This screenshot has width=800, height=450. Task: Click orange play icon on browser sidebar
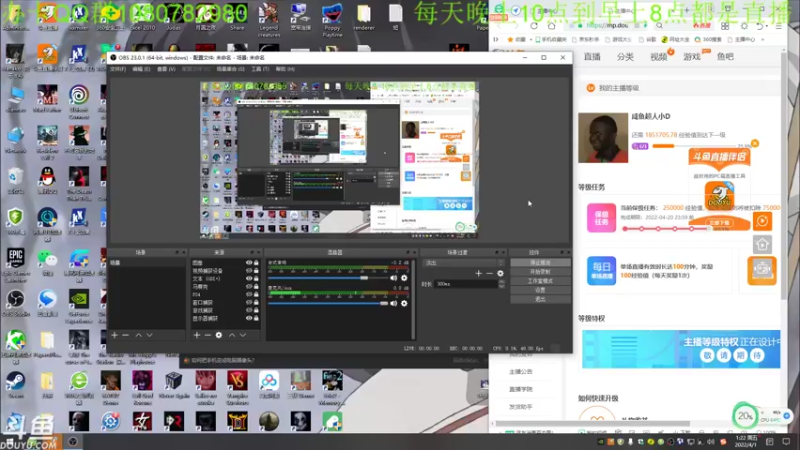(x=762, y=221)
